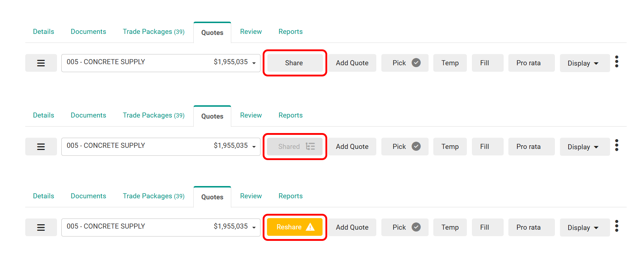Switch to Trade Packages (39) tab in top panel
This screenshot has height=265, width=644.
[x=153, y=32]
